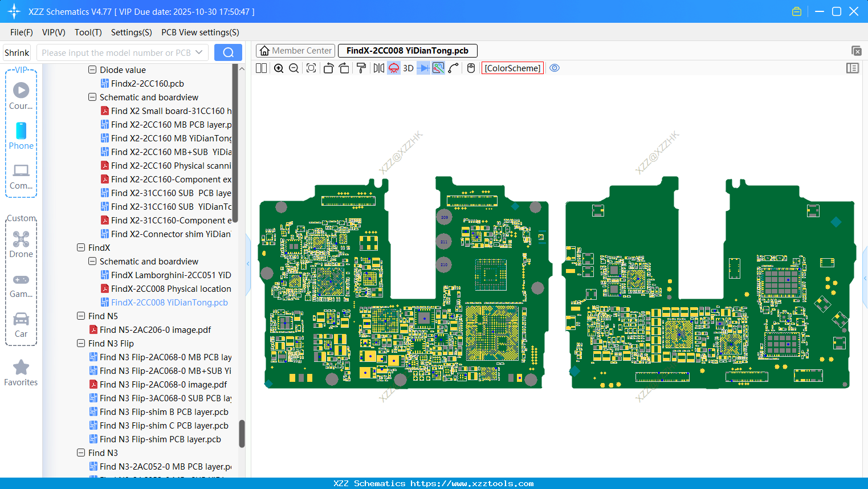Viewport: 868px width, 489px height.
Task: Click the zoom out magnifier icon
Action: 294,68
